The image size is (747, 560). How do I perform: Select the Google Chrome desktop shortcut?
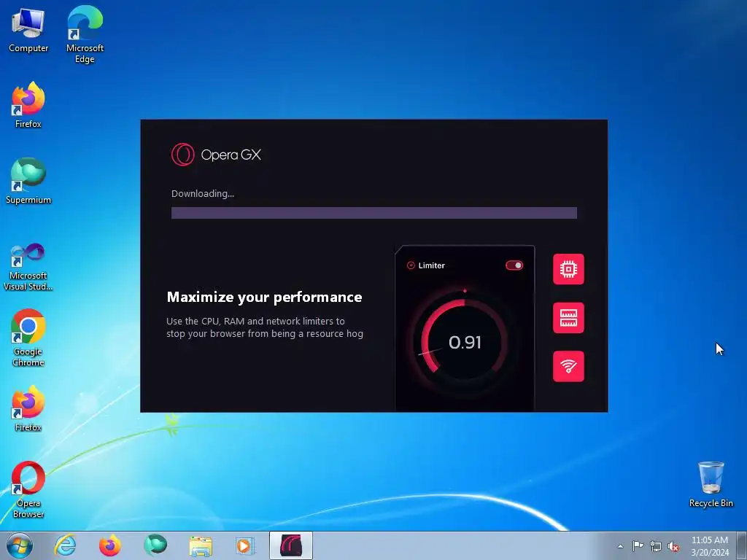pyautogui.click(x=28, y=338)
